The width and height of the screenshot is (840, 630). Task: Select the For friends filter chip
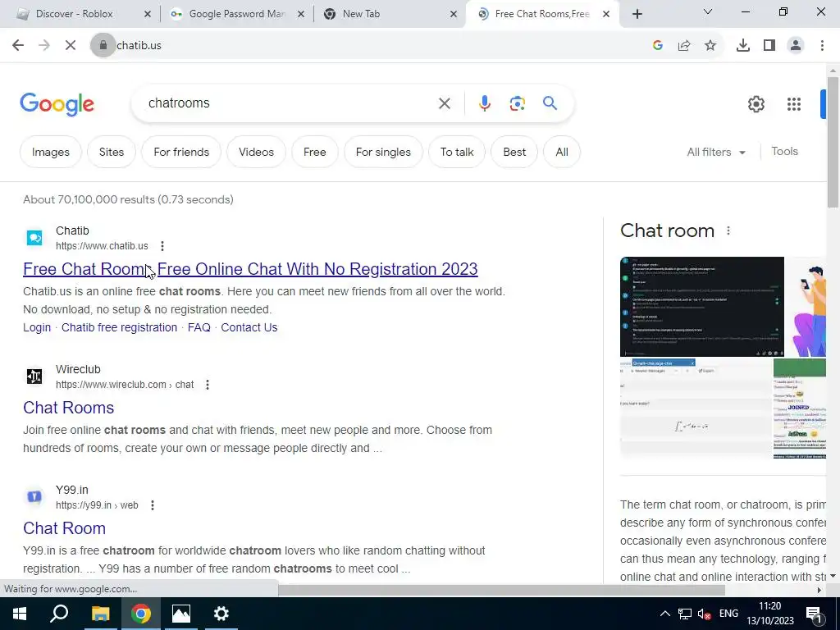coord(181,152)
